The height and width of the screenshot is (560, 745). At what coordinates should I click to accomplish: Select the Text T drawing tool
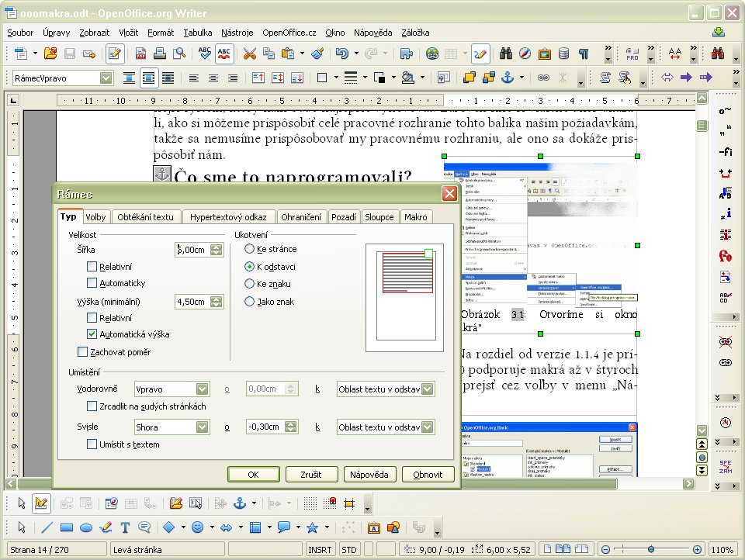[125, 527]
